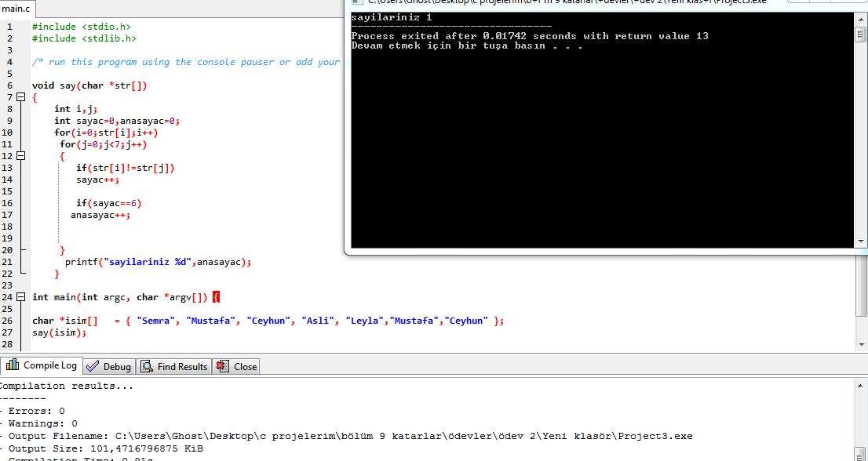Click the 'Devam etmek için bir tuşa basın' line
This screenshot has height=461, width=868.
(467, 45)
